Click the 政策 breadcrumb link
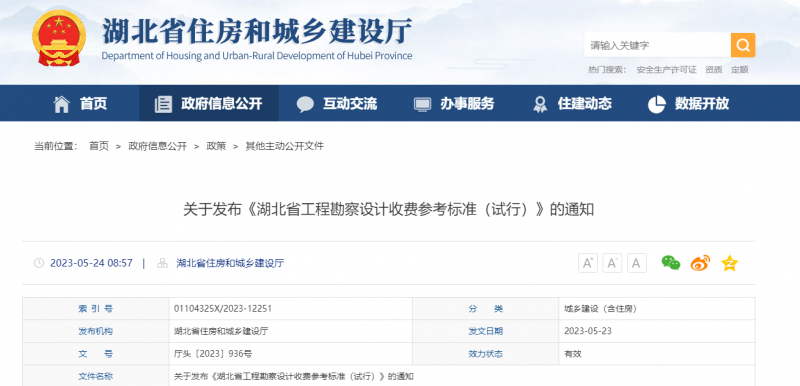 point(216,146)
